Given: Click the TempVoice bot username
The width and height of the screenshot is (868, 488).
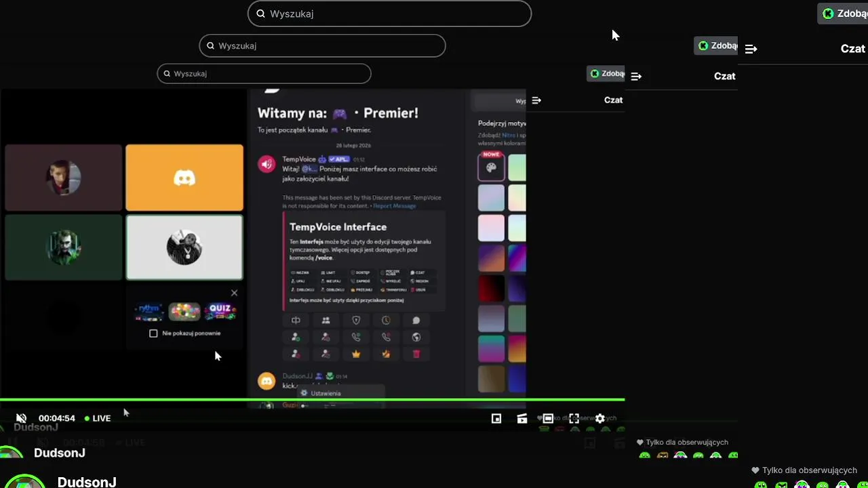Looking at the screenshot, I should [x=299, y=159].
